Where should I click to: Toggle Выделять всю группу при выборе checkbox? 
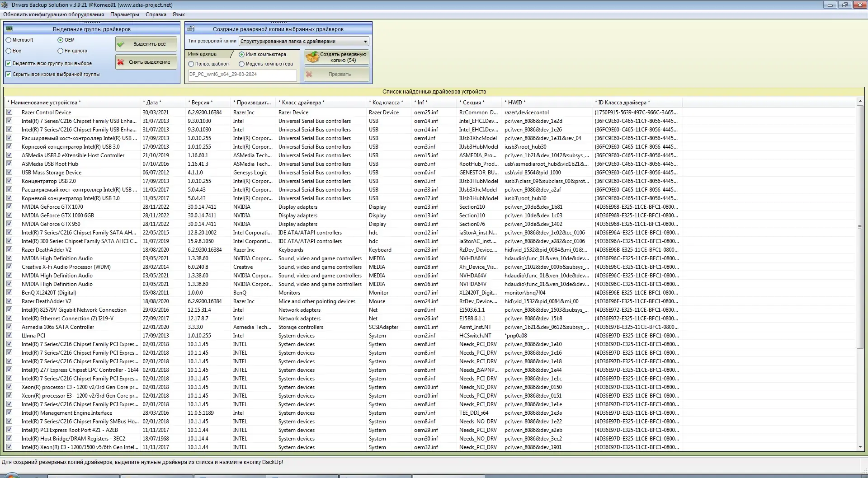point(9,64)
